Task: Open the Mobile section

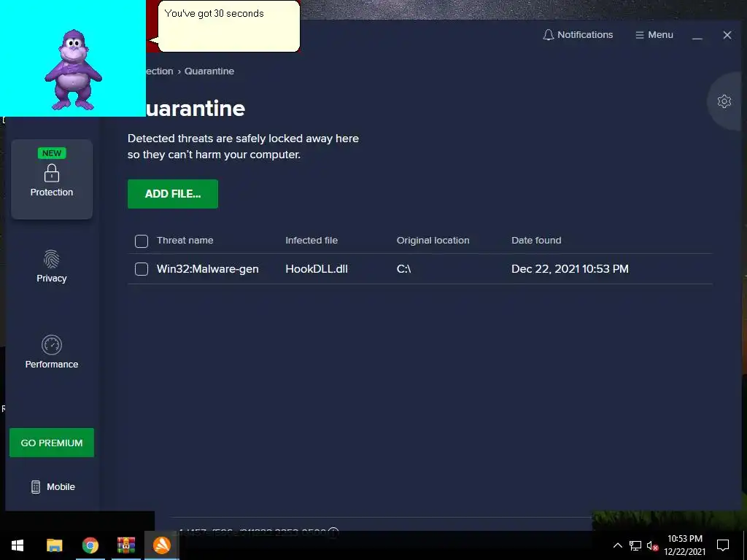Action: click(x=53, y=486)
